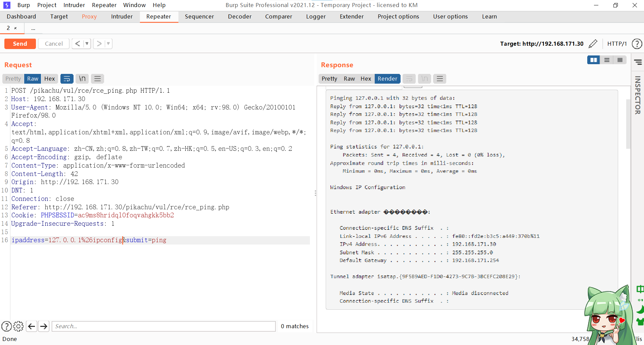The height and width of the screenshot is (345, 644).
Task: Switch to the Proxy tab
Action: (89, 16)
